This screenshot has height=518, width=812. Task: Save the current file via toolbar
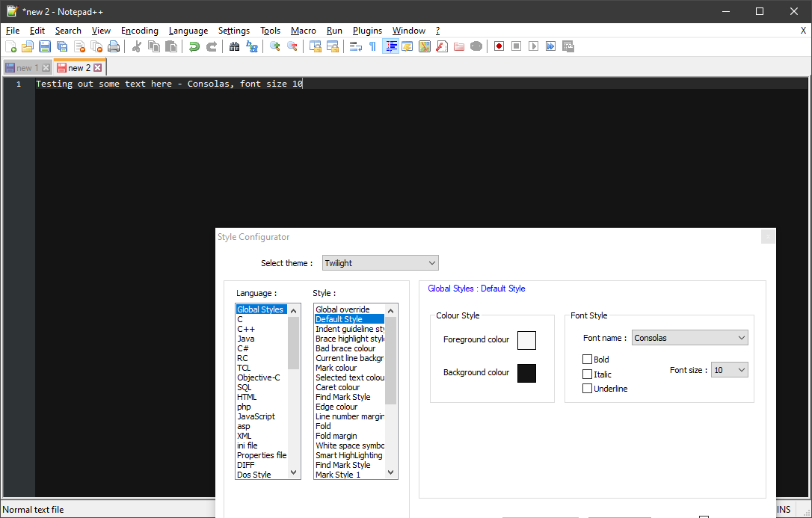coord(45,46)
